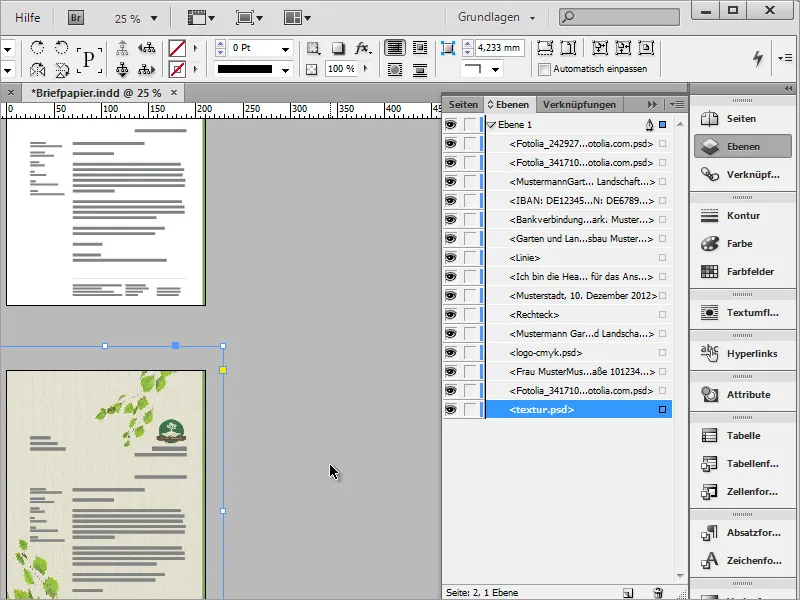Flip horizontal icon in control bar
800x600 pixels.
(37, 69)
